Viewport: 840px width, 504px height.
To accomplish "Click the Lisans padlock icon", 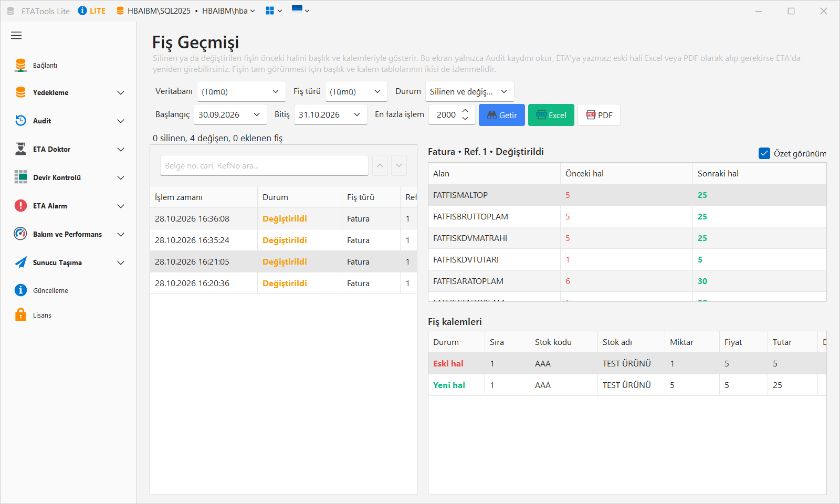I will click(x=20, y=315).
